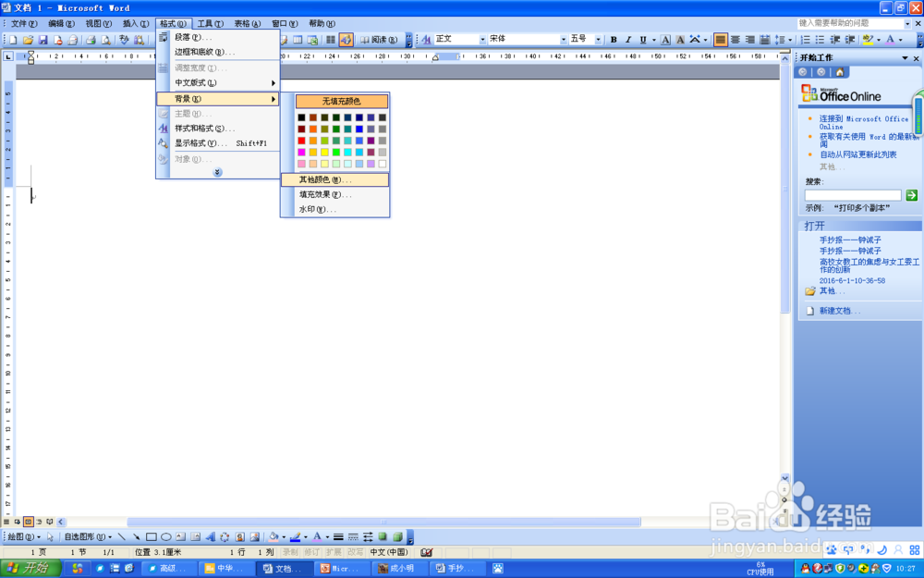Screen dimensions: 924x578
Task: Toggle Italic formatting
Action: click(x=628, y=40)
